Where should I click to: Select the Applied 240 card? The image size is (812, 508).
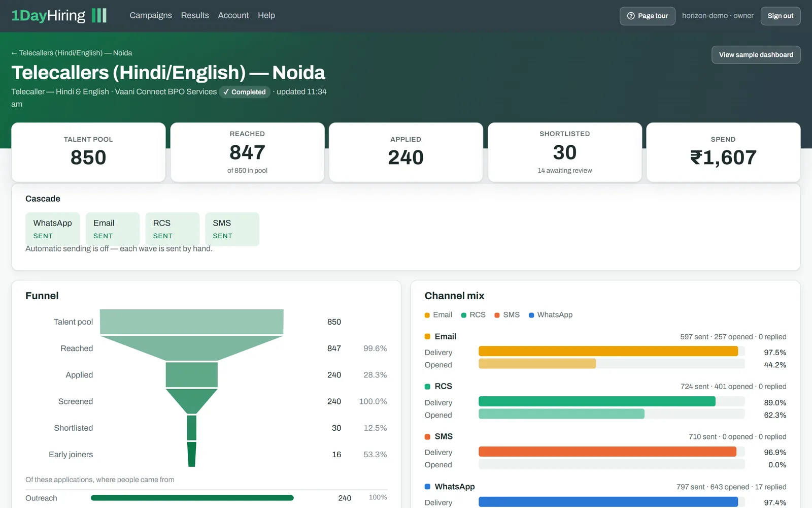pos(406,152)
